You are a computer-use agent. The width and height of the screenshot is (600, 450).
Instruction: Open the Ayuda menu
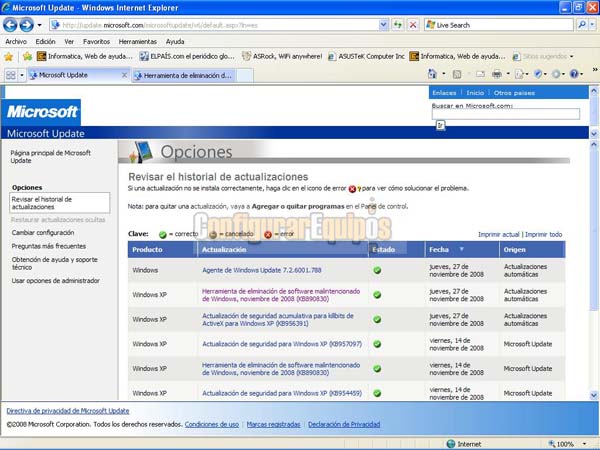tap(175, 41)
